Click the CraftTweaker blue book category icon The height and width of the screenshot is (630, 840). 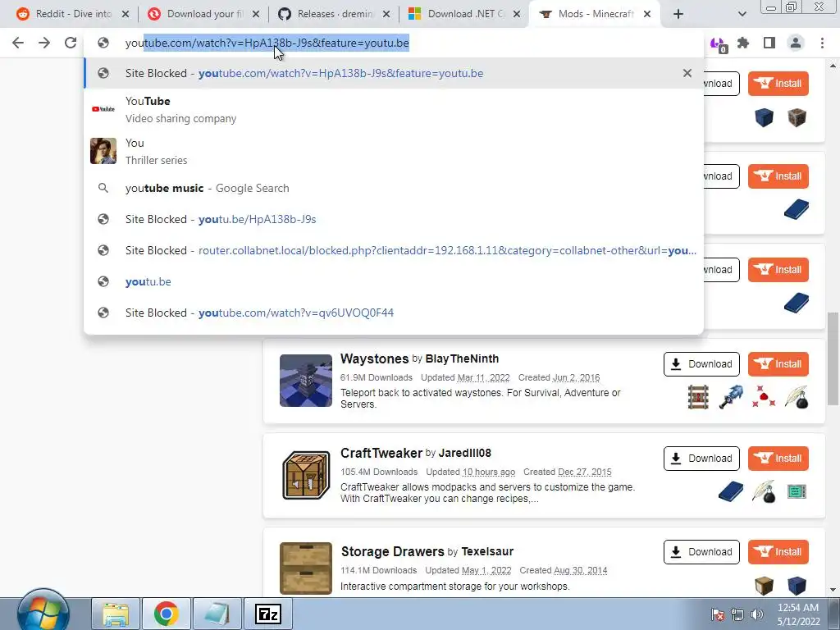[731, 492]
